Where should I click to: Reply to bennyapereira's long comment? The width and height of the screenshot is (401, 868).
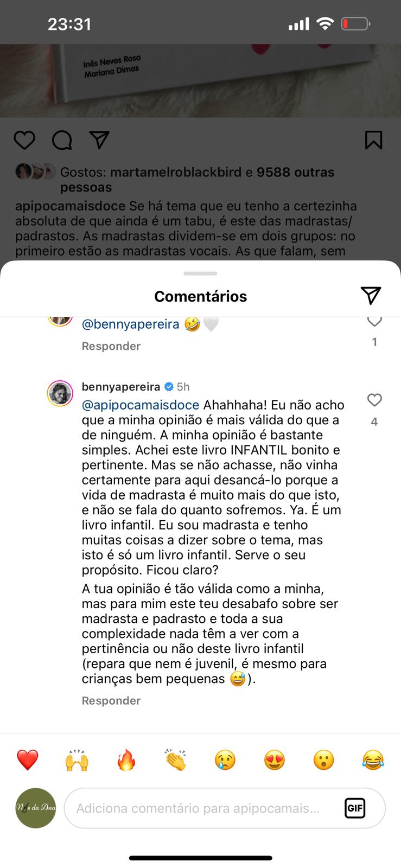[x=111, y=700]
